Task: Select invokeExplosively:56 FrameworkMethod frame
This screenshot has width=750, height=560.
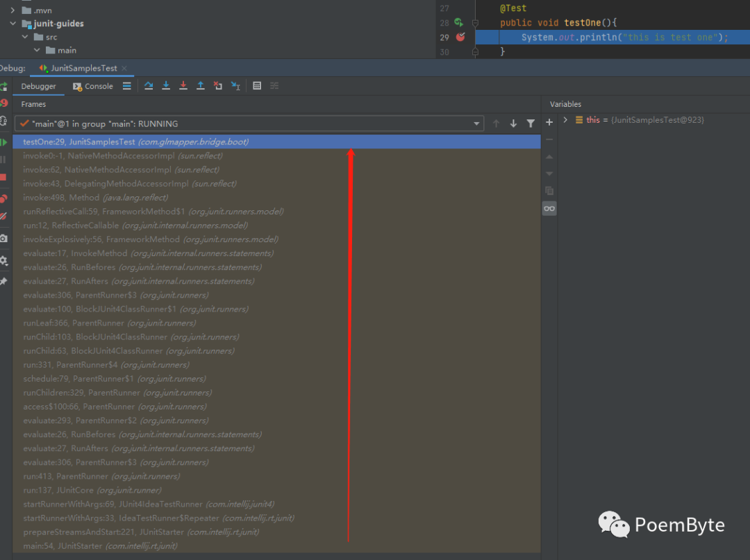Action: pos(276,239)
